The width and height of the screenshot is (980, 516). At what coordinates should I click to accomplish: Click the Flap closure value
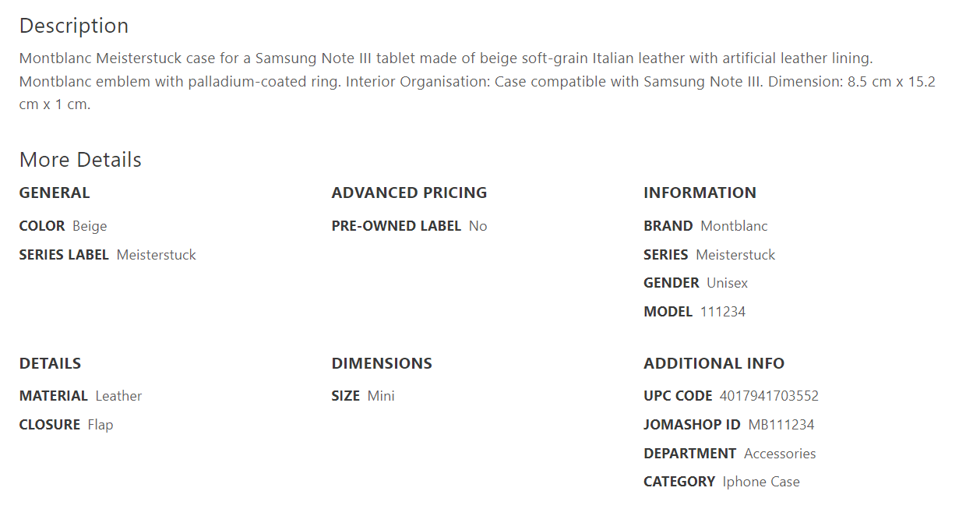coord(100,425)
